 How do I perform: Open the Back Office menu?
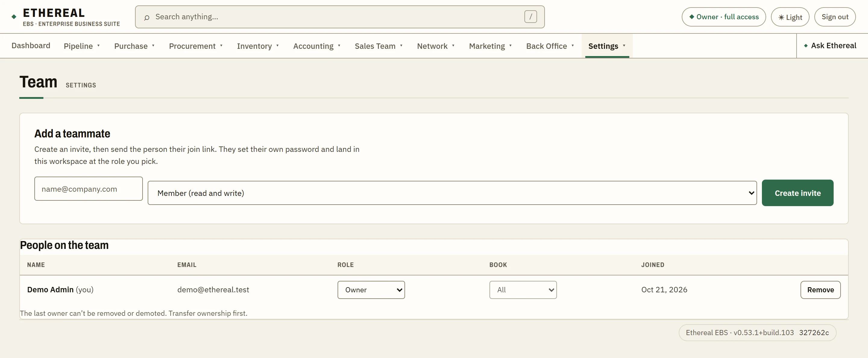point(550,46)
